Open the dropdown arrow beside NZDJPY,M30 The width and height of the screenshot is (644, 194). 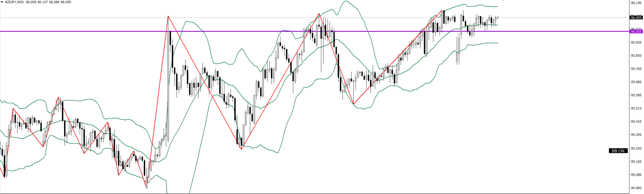tap(2, 2)
